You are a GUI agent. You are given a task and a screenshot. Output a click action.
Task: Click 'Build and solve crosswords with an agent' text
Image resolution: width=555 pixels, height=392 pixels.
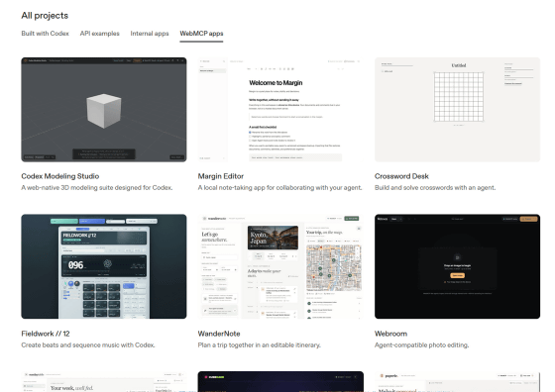point(435,188)
